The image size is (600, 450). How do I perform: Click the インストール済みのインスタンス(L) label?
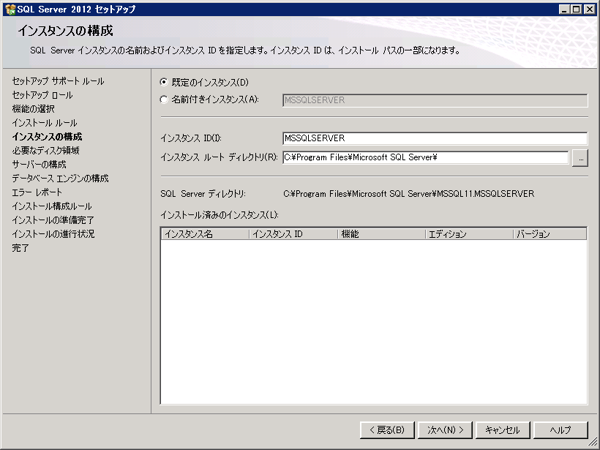219,215
